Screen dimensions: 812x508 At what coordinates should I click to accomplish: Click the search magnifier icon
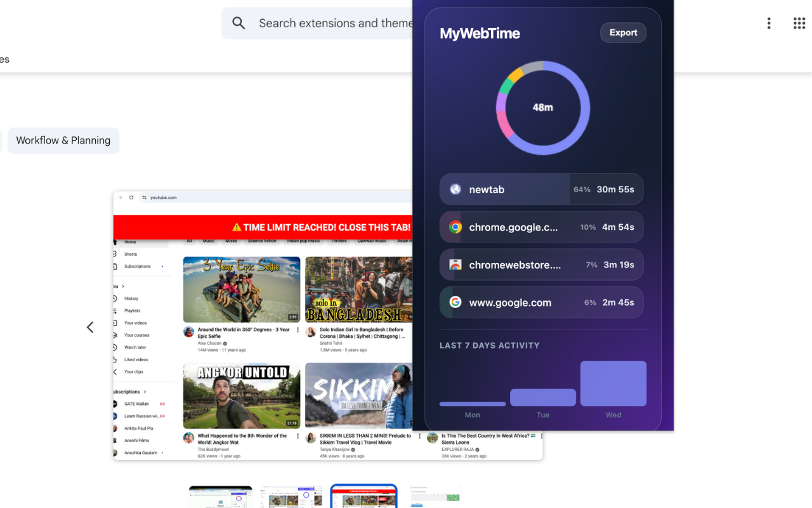point(239,23)
